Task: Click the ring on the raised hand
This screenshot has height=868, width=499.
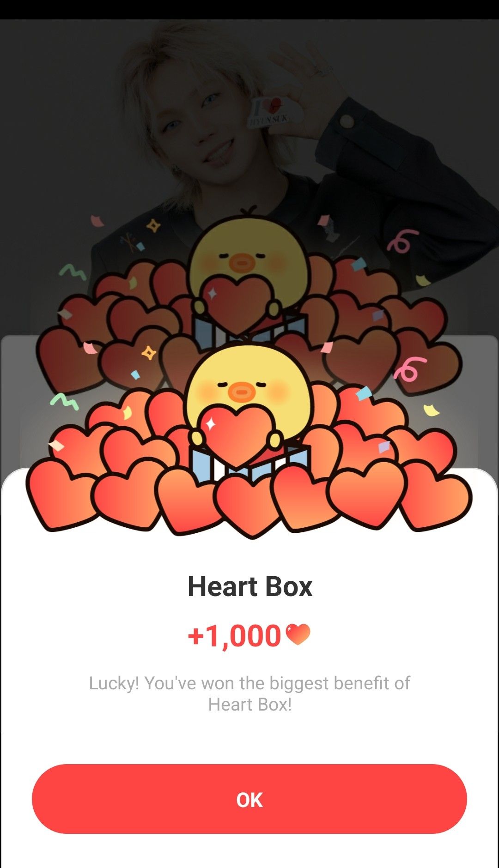Action: point(323,70)
